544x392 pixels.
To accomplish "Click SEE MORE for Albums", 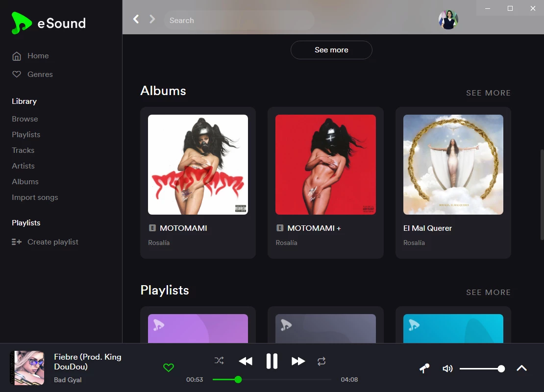I will tap(488, 93).
